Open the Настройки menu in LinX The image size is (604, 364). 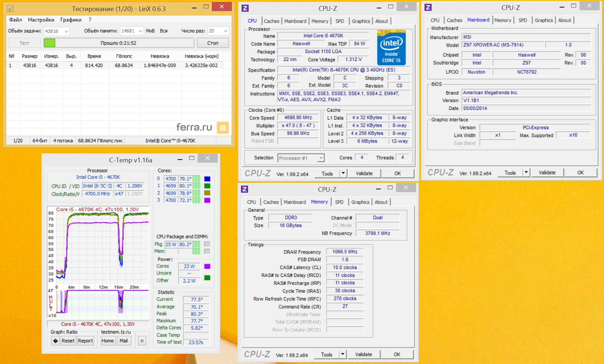pyautogui.click(x=41, y=20)
